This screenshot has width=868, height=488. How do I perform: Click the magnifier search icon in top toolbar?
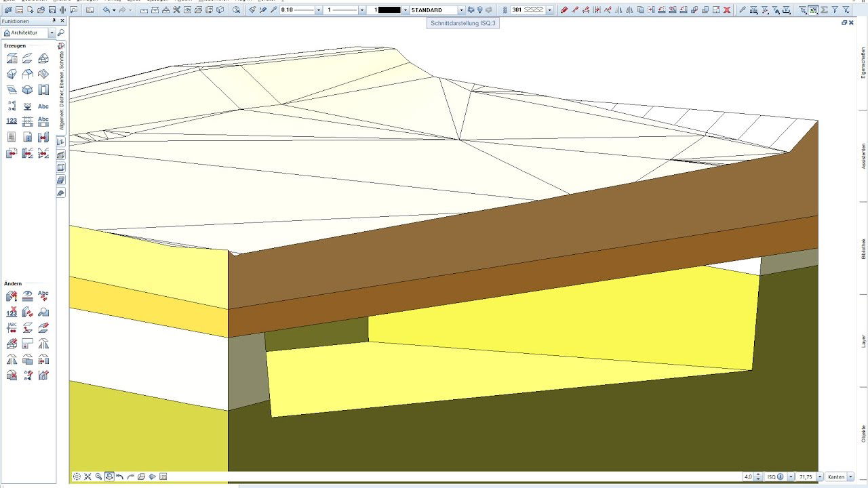point(236,10)
